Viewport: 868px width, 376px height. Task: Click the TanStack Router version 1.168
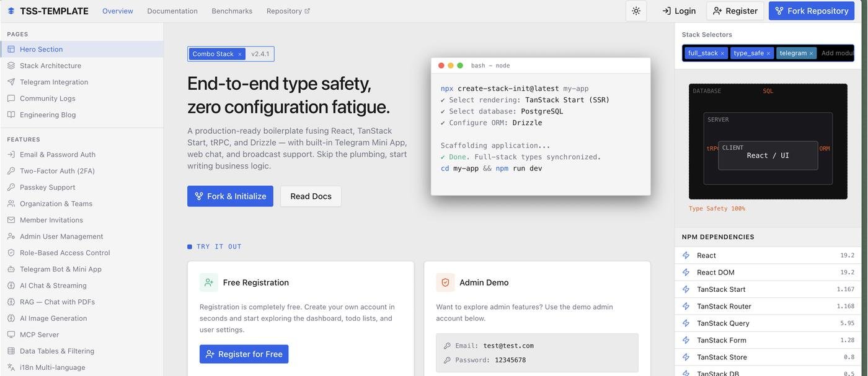pos(846,306)
